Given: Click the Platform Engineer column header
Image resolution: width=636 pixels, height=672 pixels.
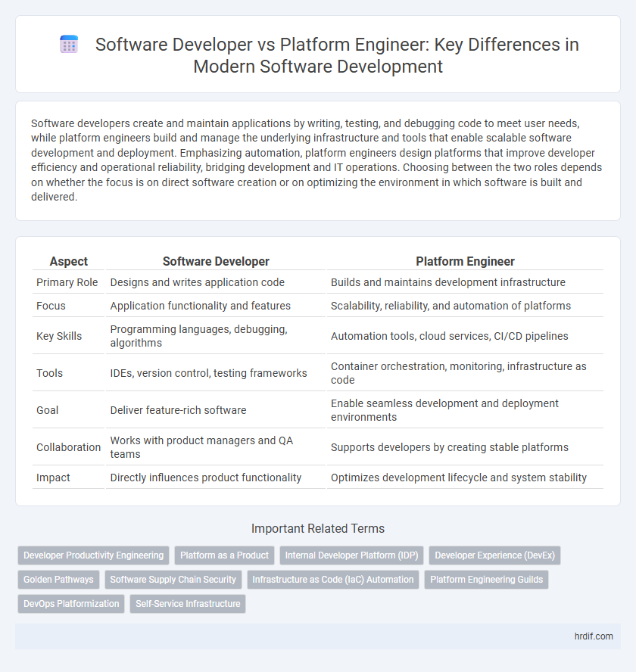Looking at the screenshot, I should [466, 261].
